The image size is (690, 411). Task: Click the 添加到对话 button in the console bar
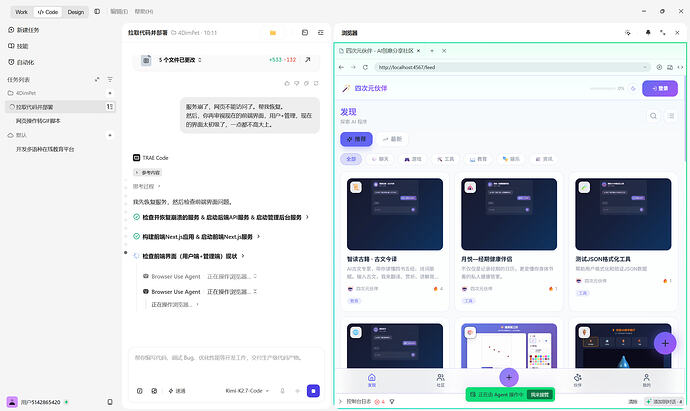(664, 401)
